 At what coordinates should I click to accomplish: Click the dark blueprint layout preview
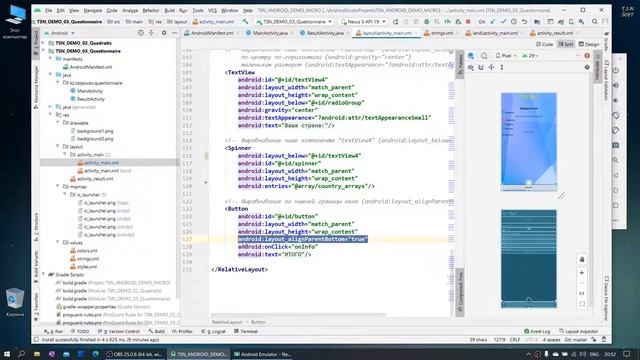(529, 258)
